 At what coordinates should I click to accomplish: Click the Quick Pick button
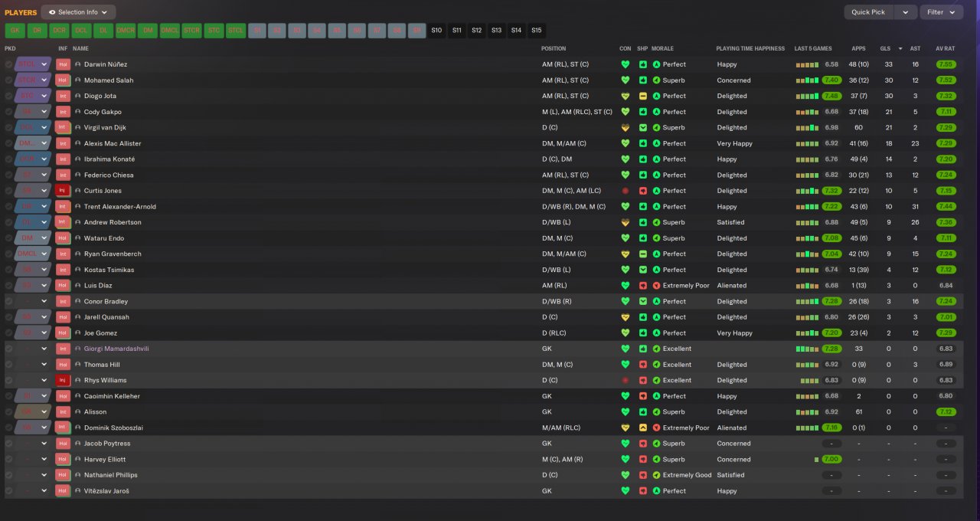pos(868,12)
